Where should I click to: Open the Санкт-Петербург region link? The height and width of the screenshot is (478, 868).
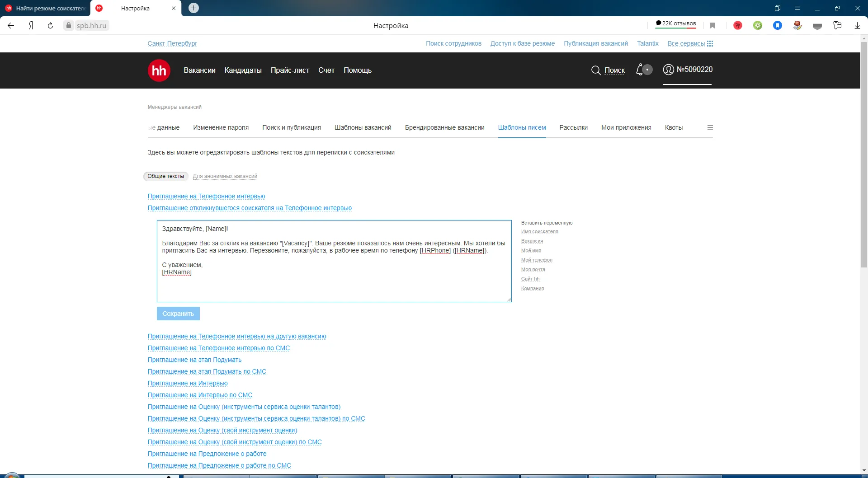(x=172, y=43)
